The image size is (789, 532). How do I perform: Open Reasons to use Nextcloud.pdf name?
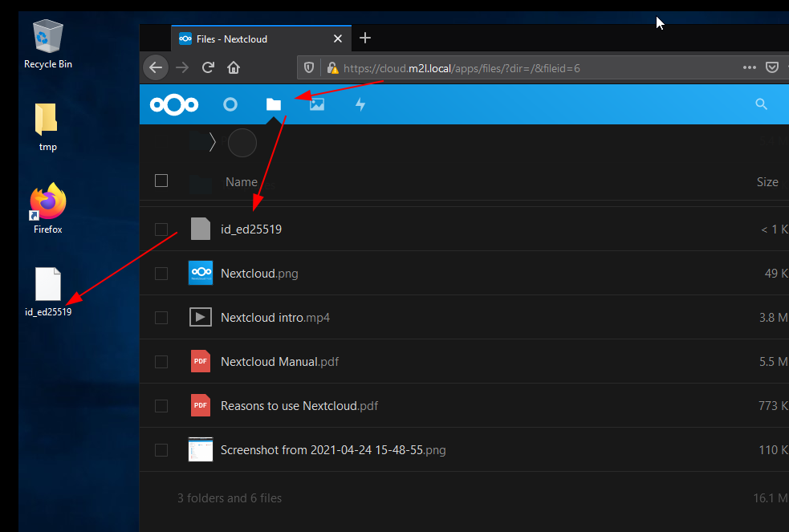tap(299, 406)
